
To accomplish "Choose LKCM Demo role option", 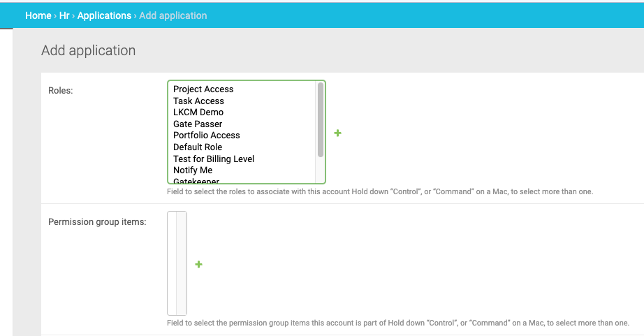I will 198,112.
